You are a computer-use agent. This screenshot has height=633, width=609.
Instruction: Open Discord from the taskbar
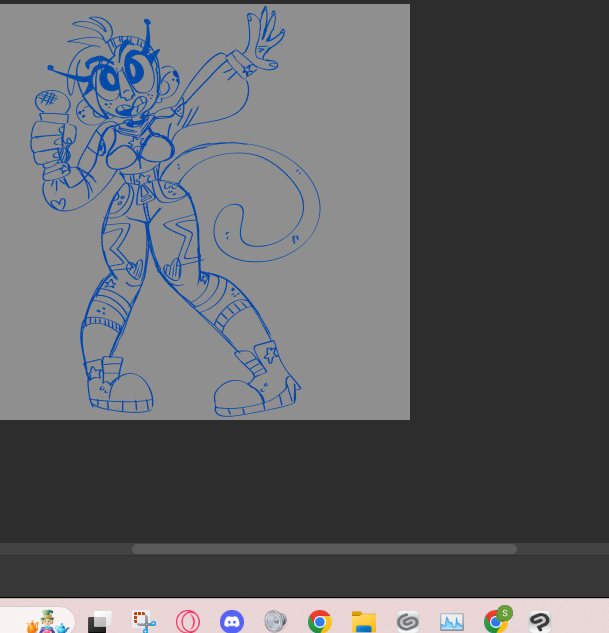[x=232, y=622]
